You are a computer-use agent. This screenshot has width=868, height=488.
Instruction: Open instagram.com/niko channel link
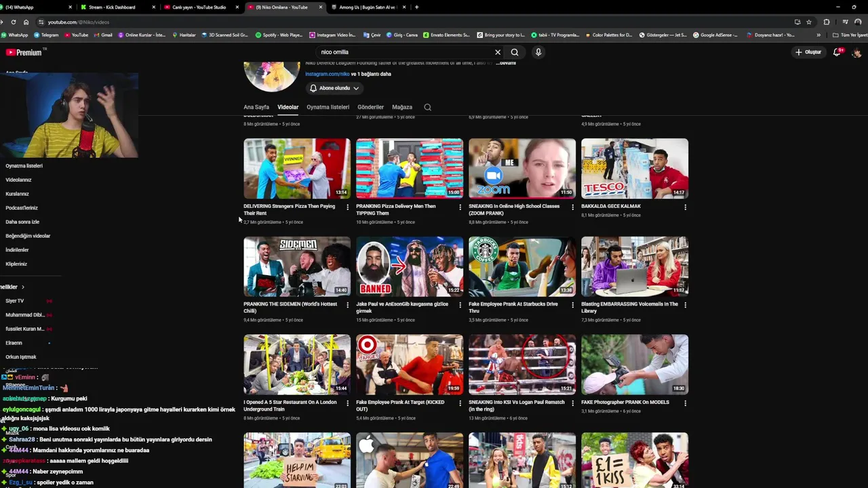tap(327, 74)
